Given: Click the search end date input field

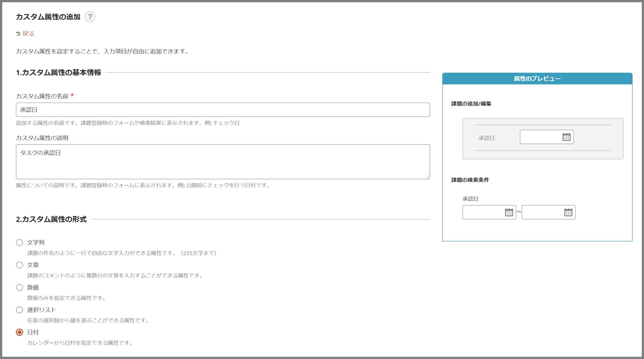Looking at the screenshot, I should pyautogui.click(x=542, y=213).
